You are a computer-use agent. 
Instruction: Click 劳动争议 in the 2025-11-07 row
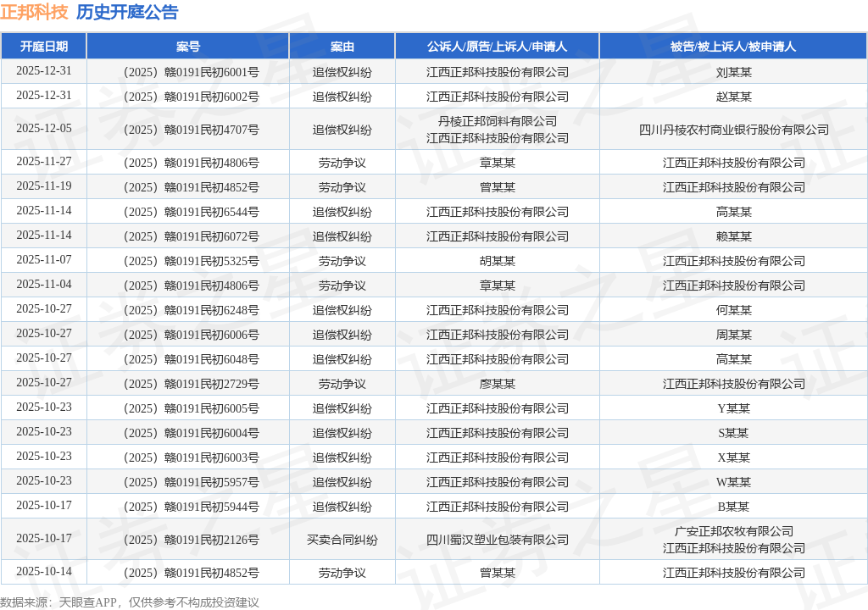pos(342,261)
